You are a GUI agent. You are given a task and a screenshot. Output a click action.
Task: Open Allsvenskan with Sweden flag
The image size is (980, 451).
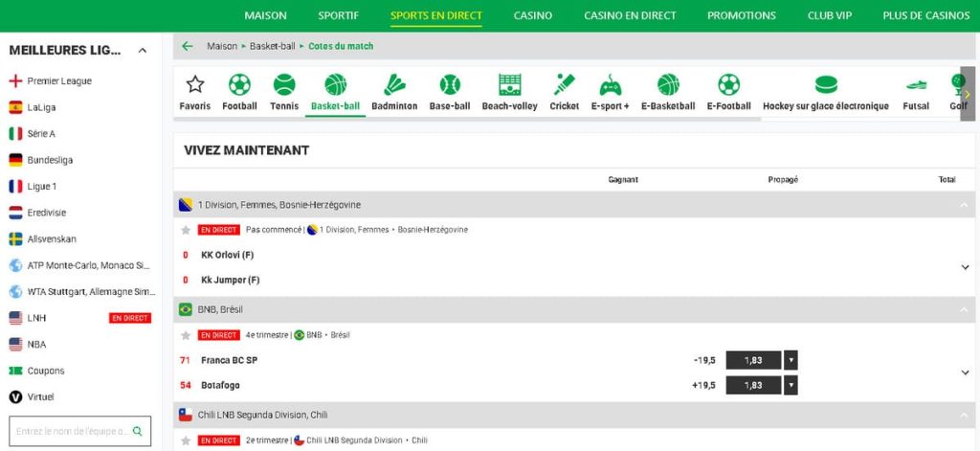pyautogui.click(x=42, y=239)
